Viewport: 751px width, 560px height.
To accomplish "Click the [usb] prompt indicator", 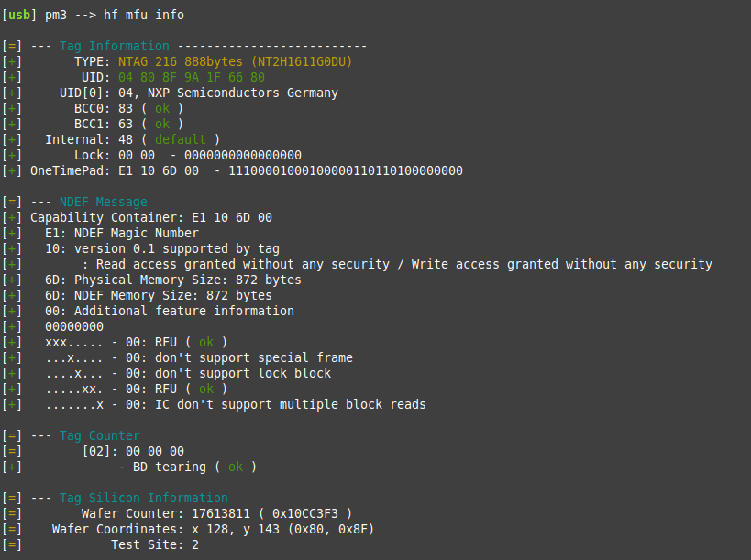I will pos(22,15).
